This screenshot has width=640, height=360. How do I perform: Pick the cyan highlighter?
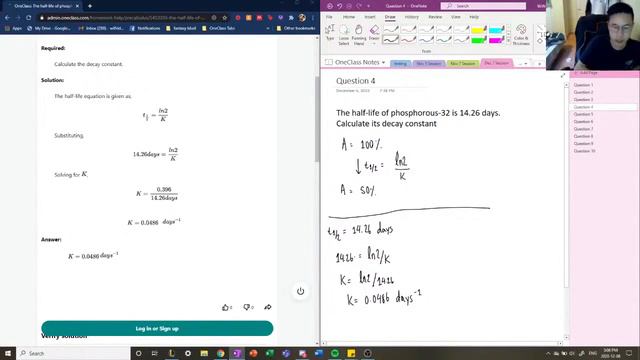(x=496, y=29)
